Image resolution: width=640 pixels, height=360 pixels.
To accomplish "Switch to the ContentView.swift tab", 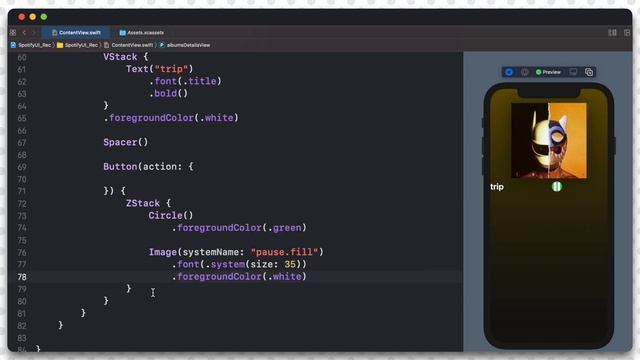I will 76,32.
